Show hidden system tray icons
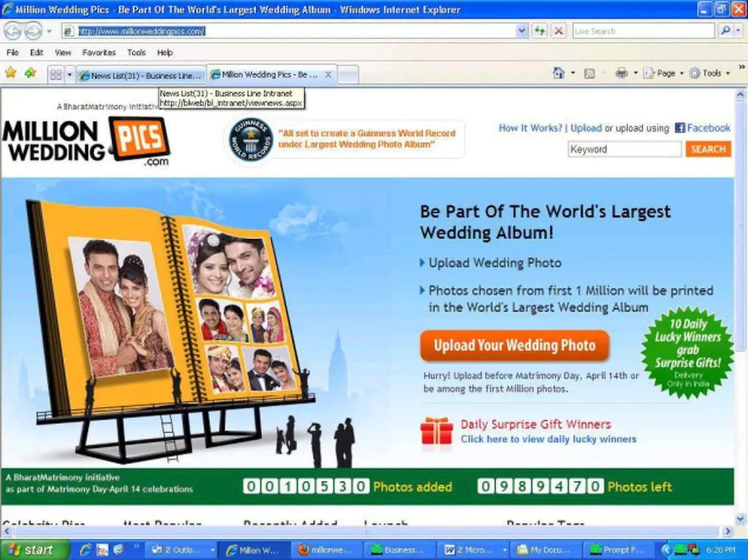Image resolution: width=748 pixels, height=560 pixels. pos(665,550)
